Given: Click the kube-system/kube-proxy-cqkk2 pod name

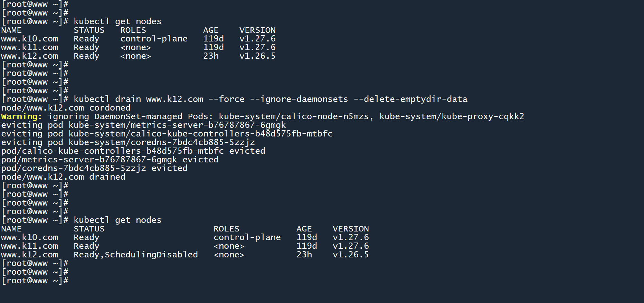Looking at the screenshot, I should pos(452,116).
